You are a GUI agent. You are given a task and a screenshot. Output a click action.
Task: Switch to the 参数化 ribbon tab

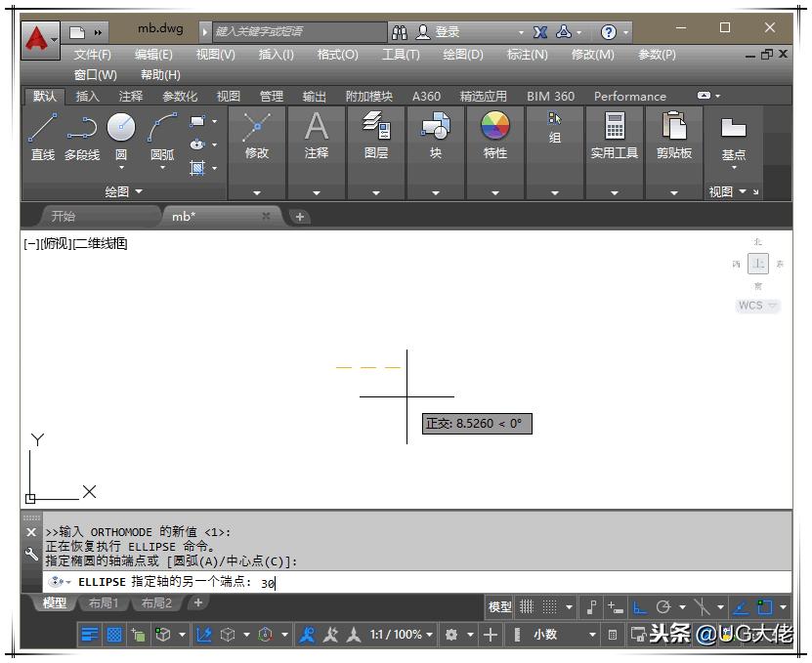180,97
